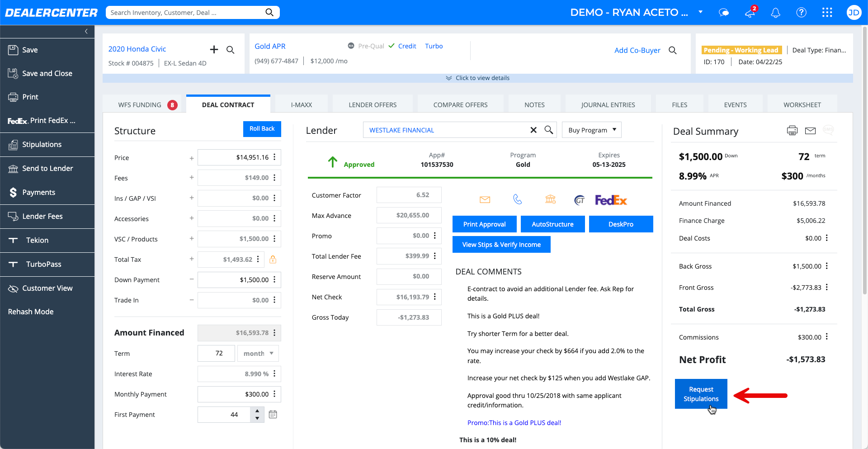Expand Price details with plus icon
The width and height of the screenshot is (868, 449).
pos(192,158)
